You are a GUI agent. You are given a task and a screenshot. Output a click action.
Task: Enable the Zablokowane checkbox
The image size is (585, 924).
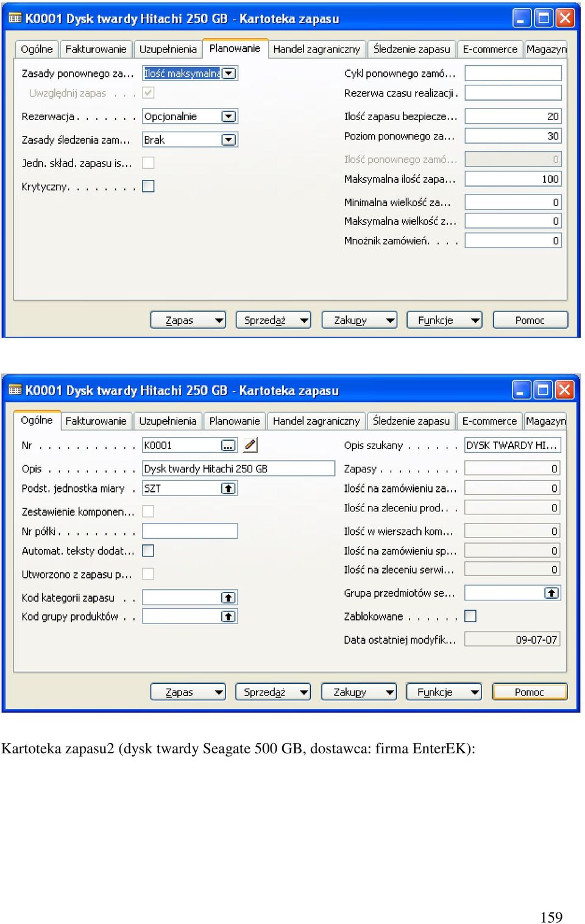point(470,616)
